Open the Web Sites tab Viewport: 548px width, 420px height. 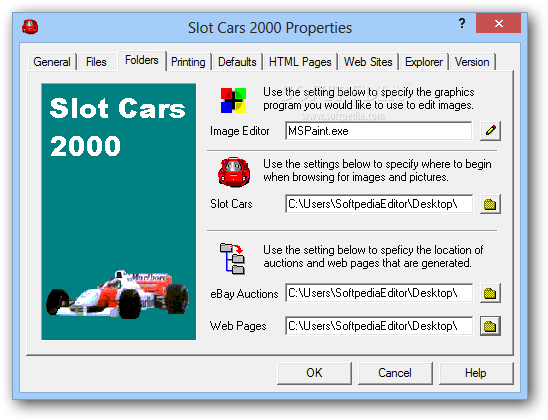tap(368, 62)
